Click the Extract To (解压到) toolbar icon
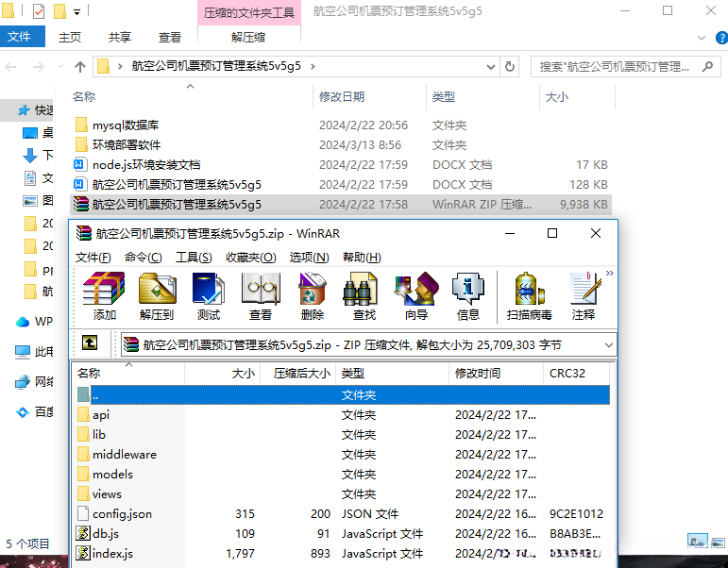This screenshot has height=568, width=728. [157, 296]
